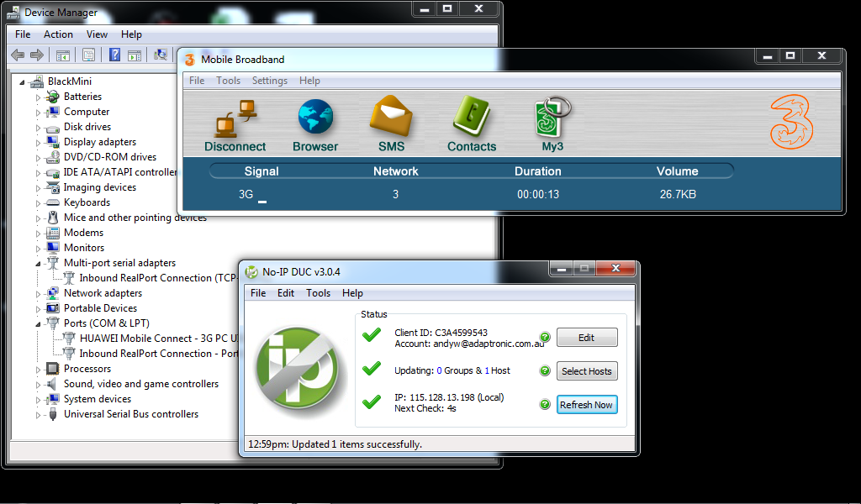Open the Settings menu in Mobile Broadband
Viewport: 861px width, 504px height.
[x=269, y=81]
